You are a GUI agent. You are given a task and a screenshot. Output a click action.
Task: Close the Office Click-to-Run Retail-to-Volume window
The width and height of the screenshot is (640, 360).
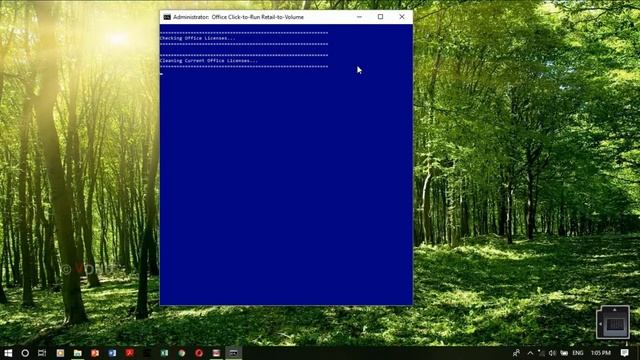click(x=402, y=17)
